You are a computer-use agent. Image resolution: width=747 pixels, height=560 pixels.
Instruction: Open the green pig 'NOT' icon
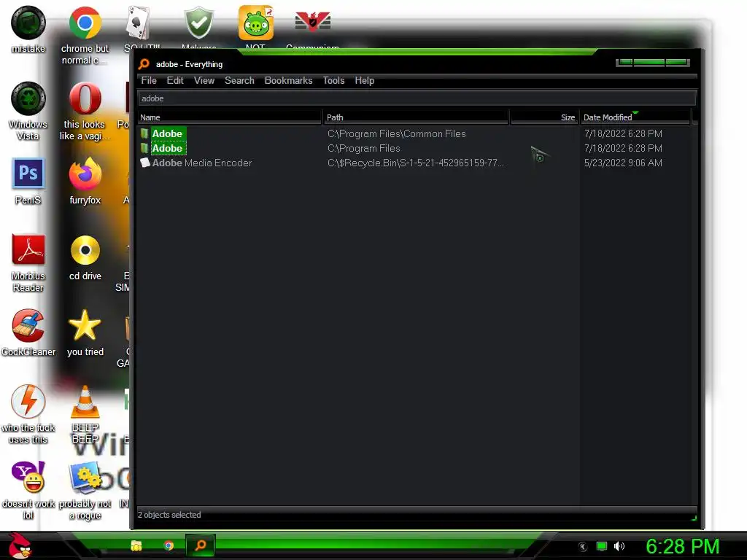click(x=256, y=23)
